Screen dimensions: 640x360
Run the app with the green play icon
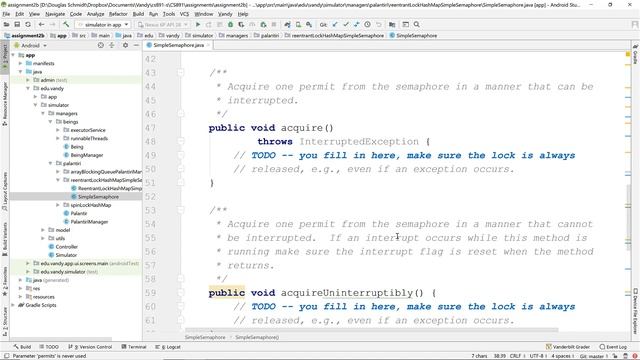[x=198, y=24]
